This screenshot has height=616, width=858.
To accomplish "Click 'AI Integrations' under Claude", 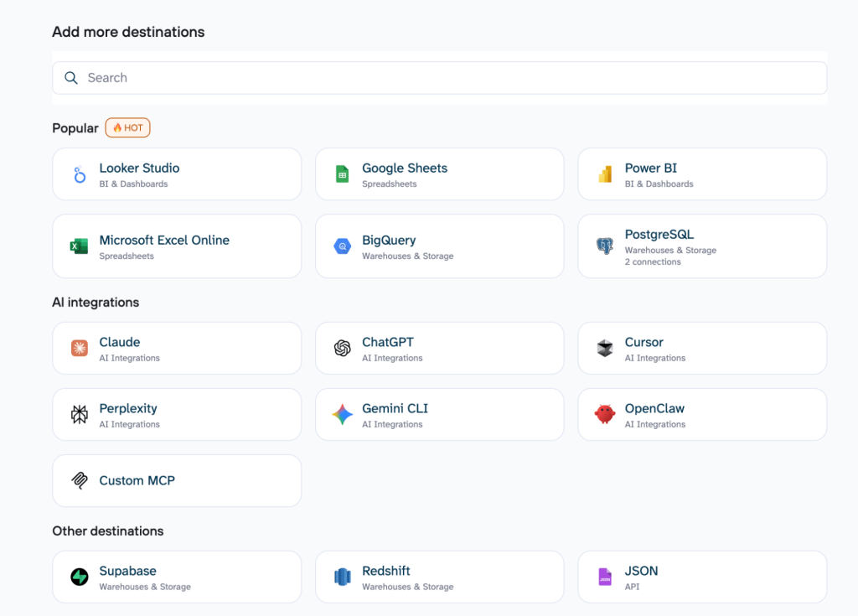I will pos(130,358).
